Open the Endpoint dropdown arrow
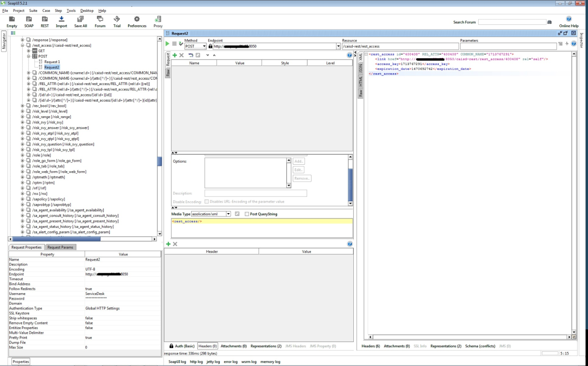This screenshot has height=366, width=588. [x=338, y=46]
